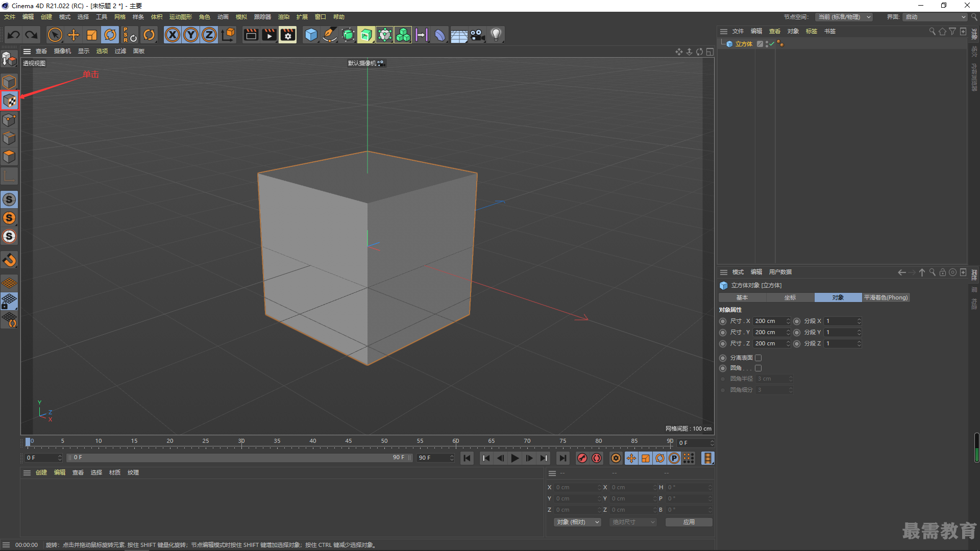
Task: Render the current view
Action: [x=251, y=35]
